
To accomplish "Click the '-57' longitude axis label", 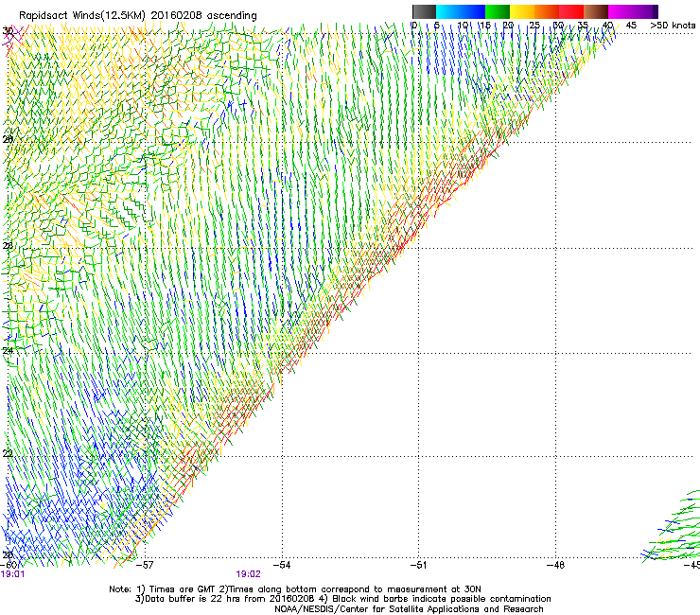I will [x=144, y=565].
